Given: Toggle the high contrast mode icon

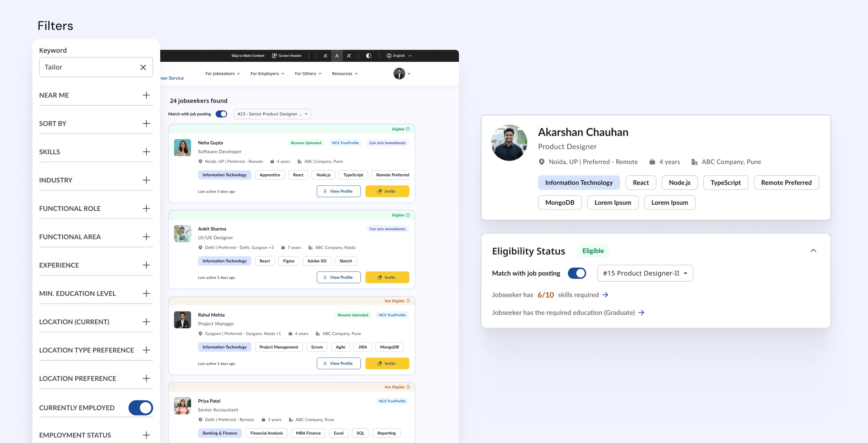Looking at the screenshot, I should click(x=369, y=55).
